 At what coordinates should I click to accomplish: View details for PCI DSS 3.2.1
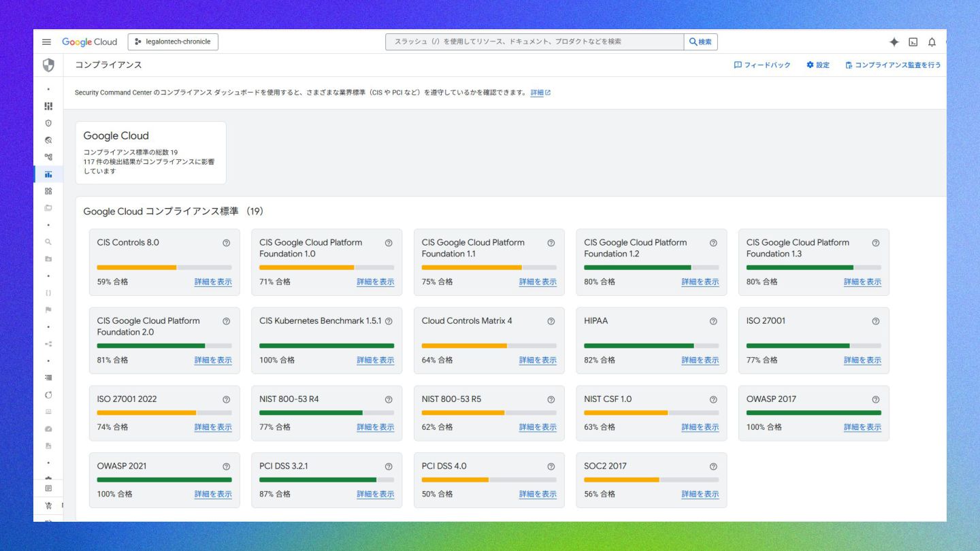376,494
